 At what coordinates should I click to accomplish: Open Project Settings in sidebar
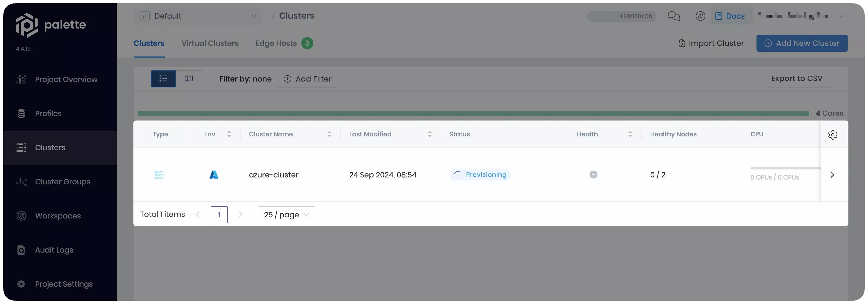(x=64, y=284)
